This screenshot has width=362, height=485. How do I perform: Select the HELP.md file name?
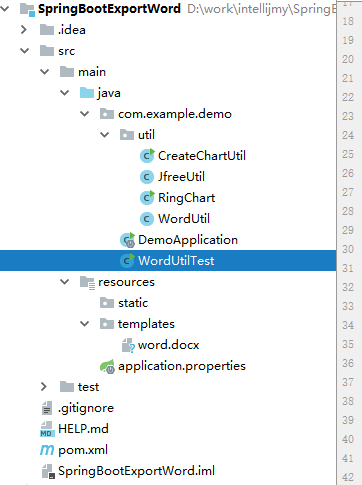coord(83,429)
